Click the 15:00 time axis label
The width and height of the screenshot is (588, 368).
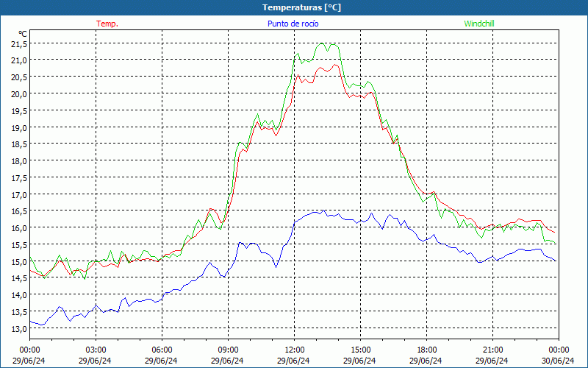360,350
